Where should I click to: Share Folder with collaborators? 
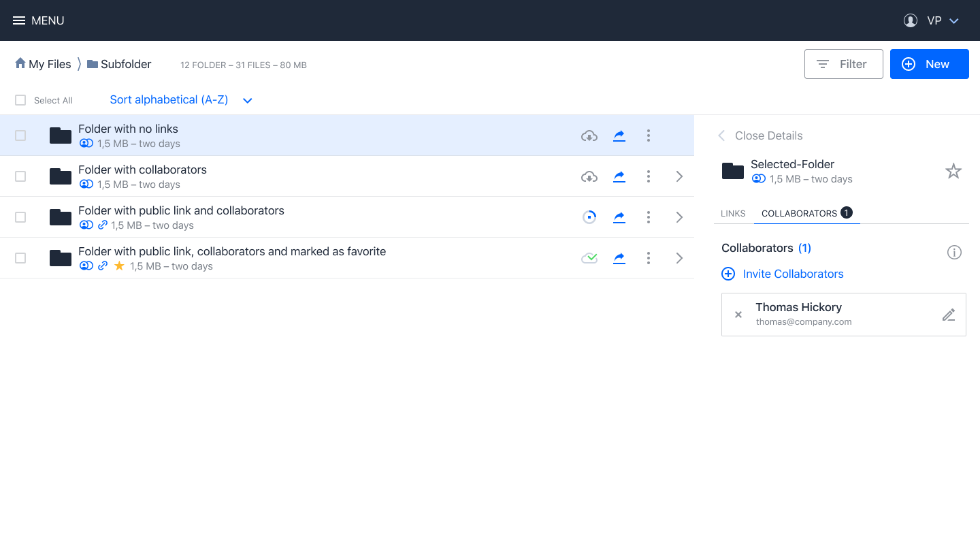click(x=619, y=176)
